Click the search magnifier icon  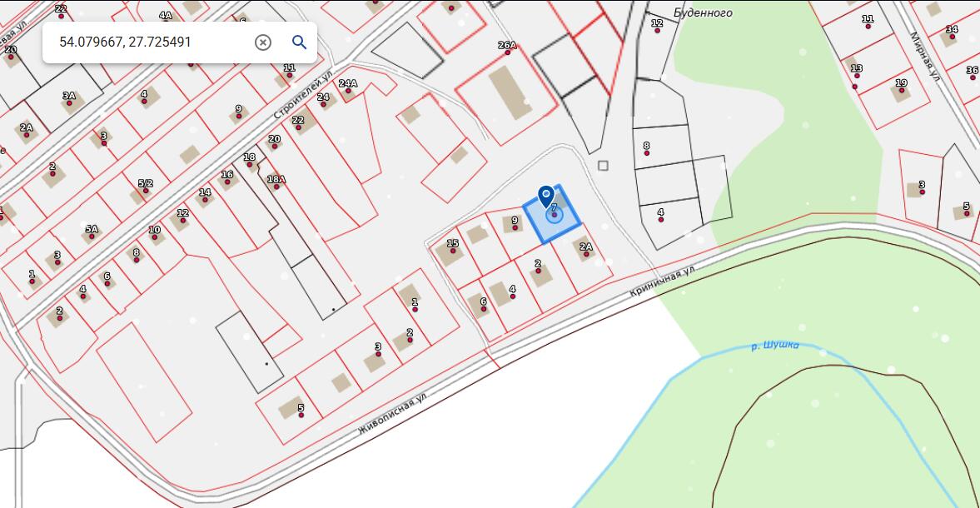coord(299,42)
